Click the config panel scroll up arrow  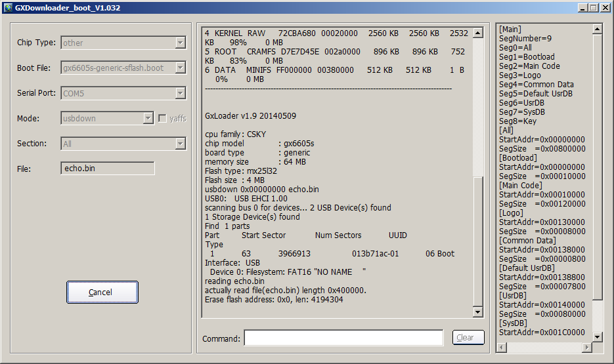(597, 30)
